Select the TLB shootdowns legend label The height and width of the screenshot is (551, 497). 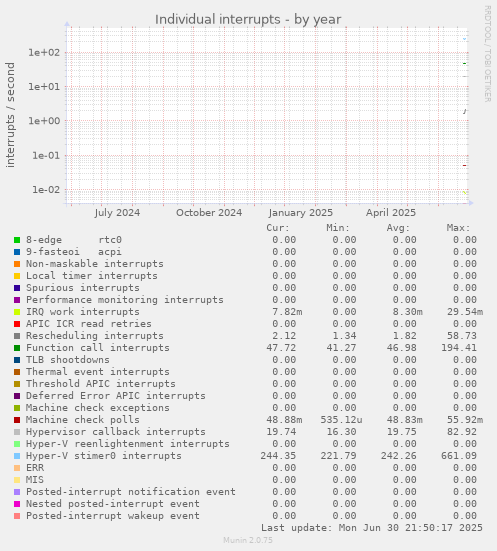67,360
